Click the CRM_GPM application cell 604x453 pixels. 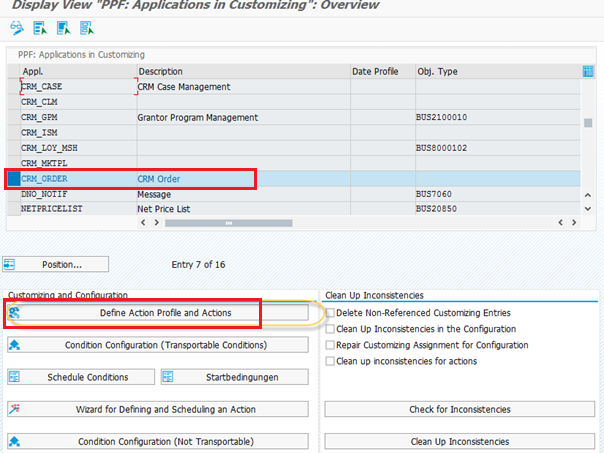(x=76, y=117)
